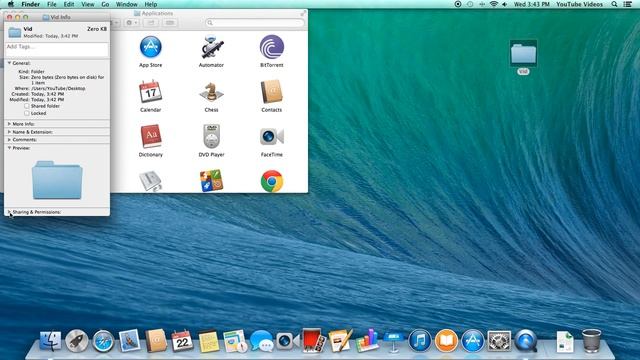The height and width of the screenshot is (360, 640).
Task: Launch iTunes from the Dock
Action: pos(420,341)
